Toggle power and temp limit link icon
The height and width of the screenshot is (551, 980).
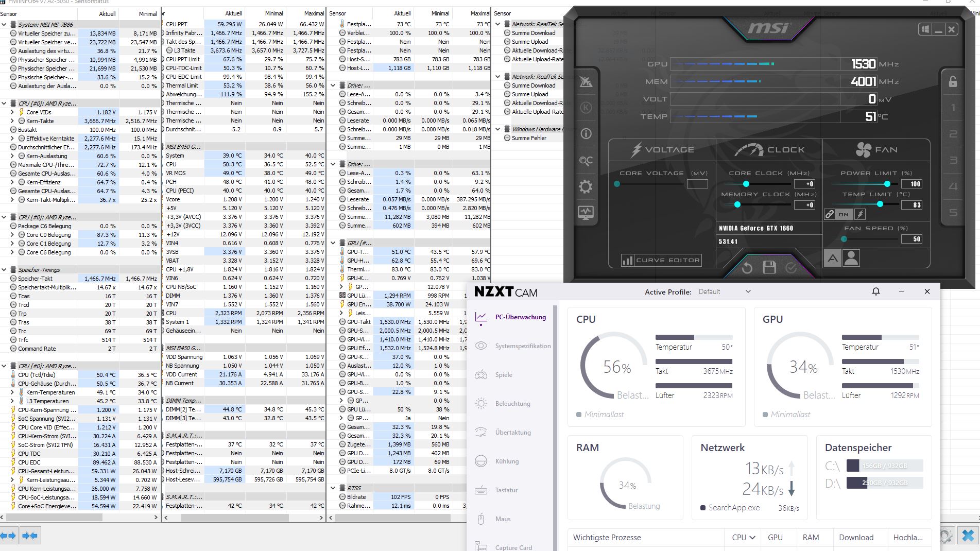tap(829, 214)
